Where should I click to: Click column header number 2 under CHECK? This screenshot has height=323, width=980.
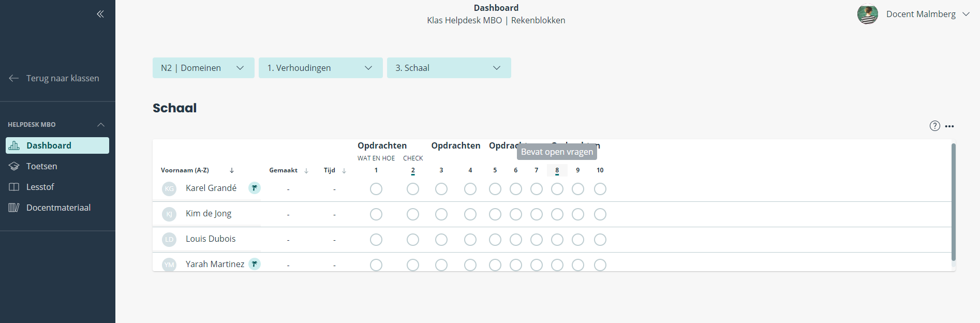tap(413, 170)
